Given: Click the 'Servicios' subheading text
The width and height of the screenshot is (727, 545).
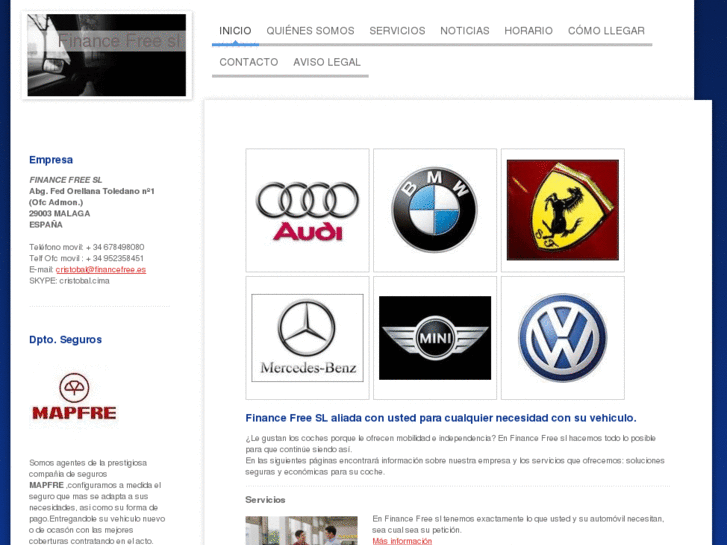Looking at the screenshot, I should [x=265, y=500].
